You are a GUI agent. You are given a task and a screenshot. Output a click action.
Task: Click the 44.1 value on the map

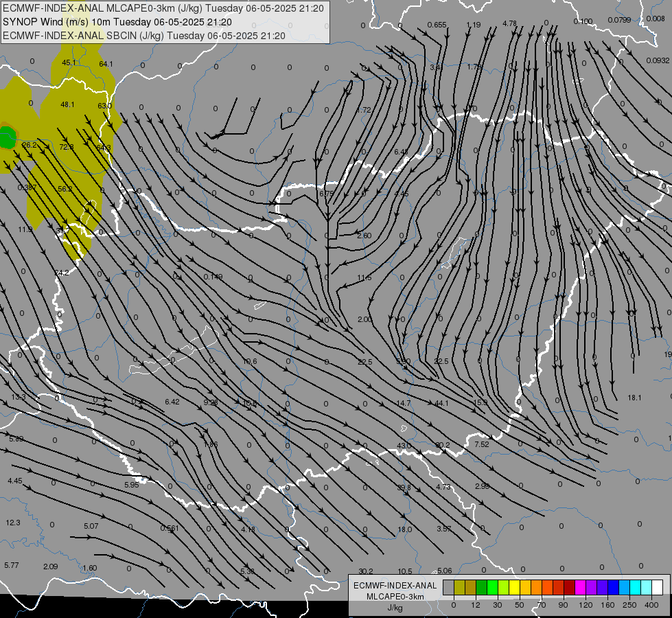(441, 403)
